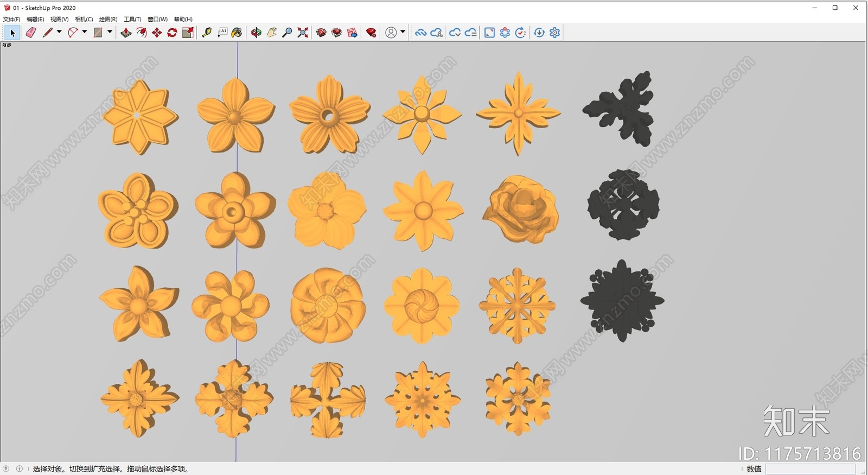Select the Push/Pull tool

click(126, 33)
